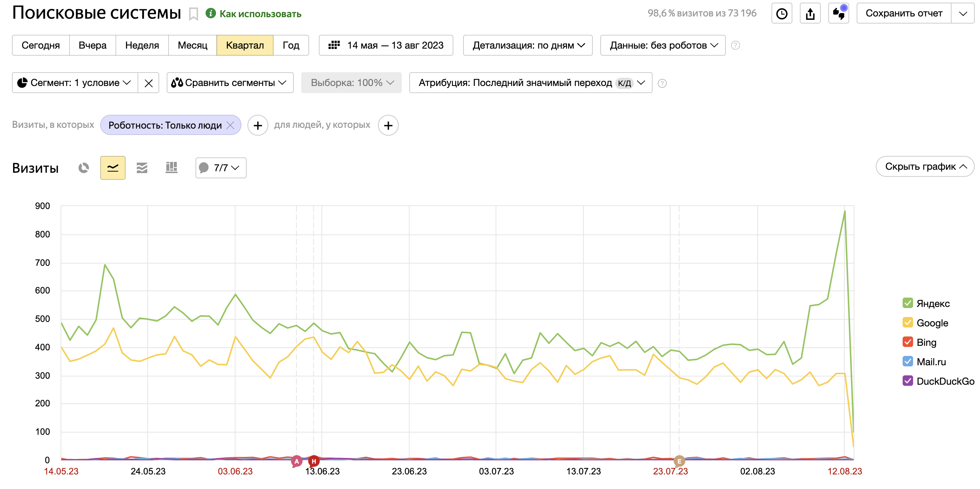Screen dimensions: 980x489
Task: Switch to the line chart view
Action: 113,168
